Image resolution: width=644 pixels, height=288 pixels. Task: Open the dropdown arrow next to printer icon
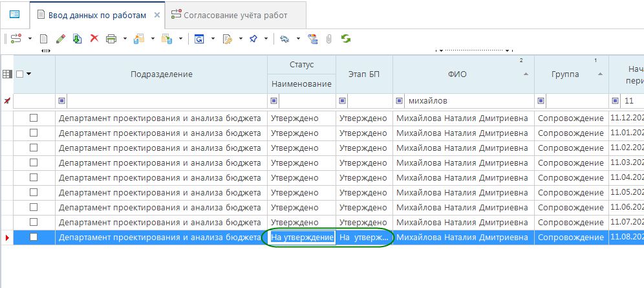[124, 39]
